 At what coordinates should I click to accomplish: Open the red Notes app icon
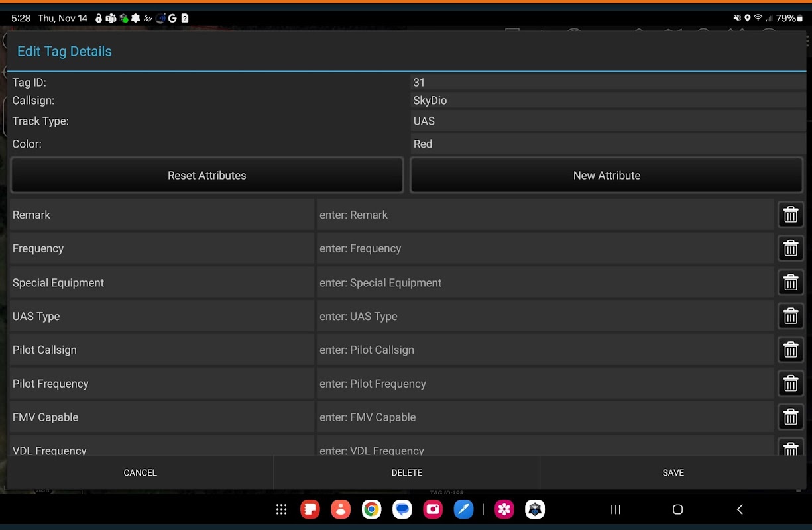(310, 509)
